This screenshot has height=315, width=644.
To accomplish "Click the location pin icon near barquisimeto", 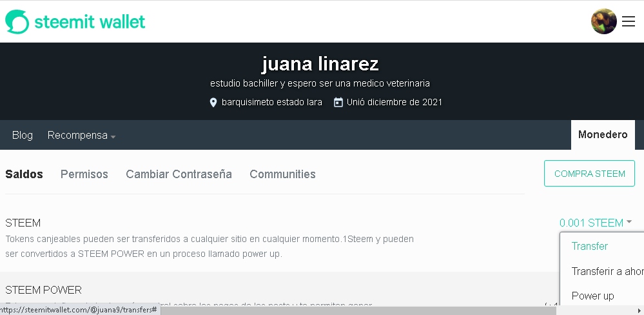I will coord(213,103).
